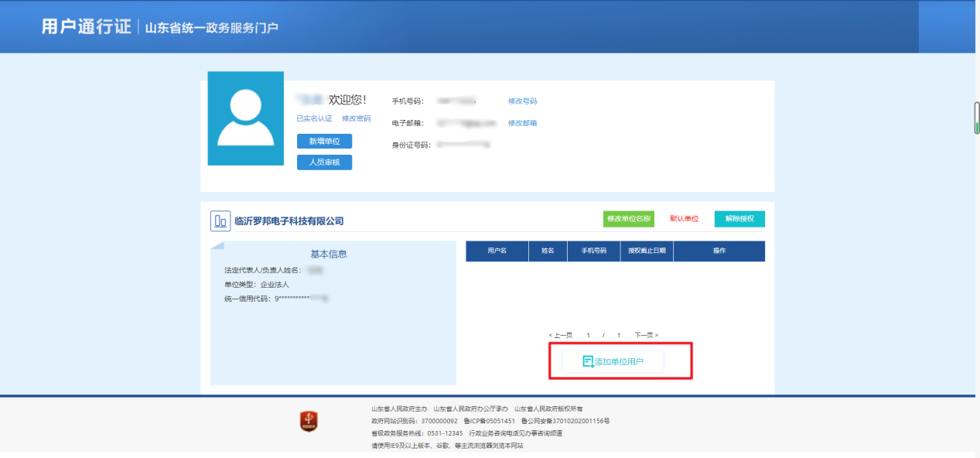Click 修改邮箱 link next to email
Screen dimensions: 980x458
coord(522,123)
